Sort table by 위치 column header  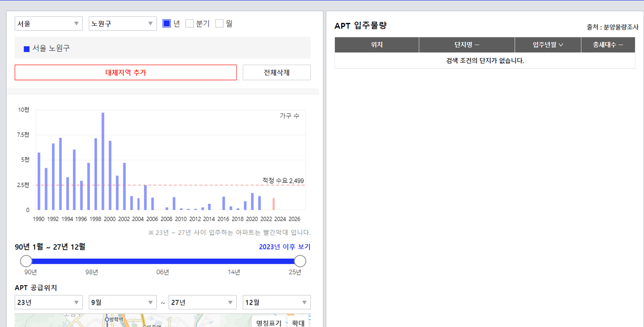click(x=377, y=45)
